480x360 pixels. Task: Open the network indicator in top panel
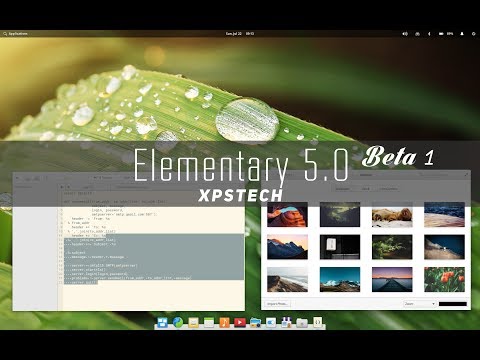pos(417,34)
